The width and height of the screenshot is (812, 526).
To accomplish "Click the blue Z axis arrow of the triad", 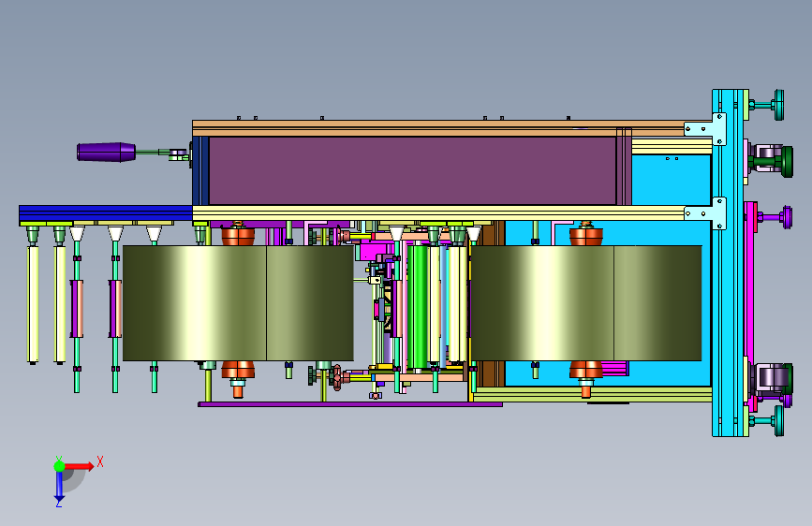I will click(x=60, y=487).
